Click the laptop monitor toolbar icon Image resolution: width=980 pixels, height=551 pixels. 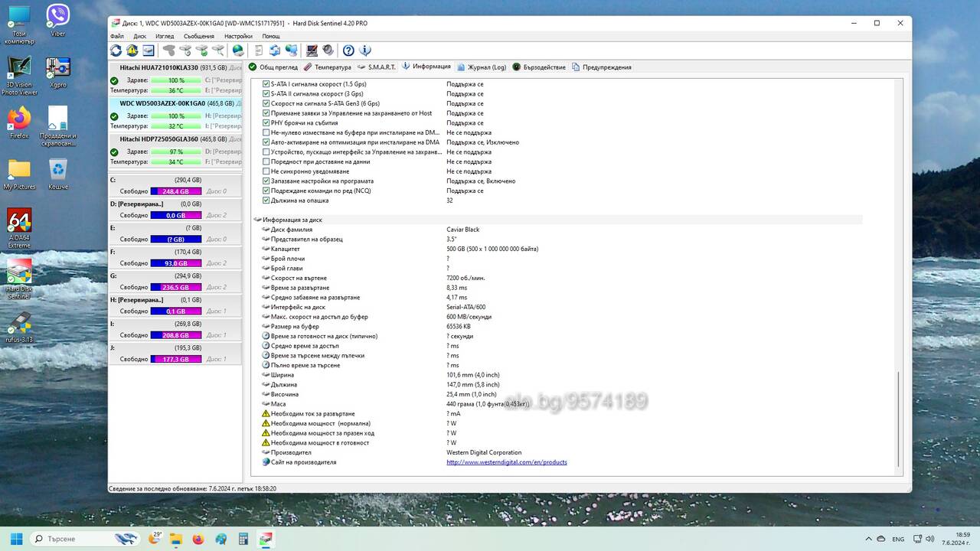click(312, 51)
